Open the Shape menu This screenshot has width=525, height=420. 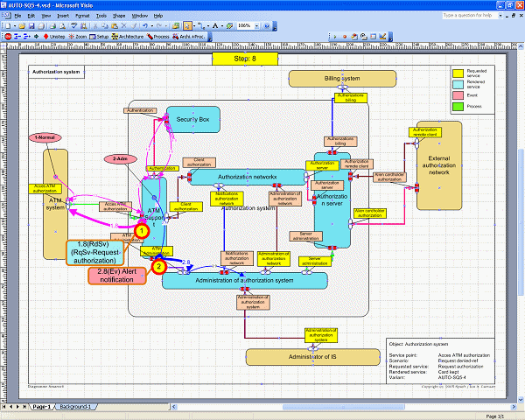(119, 16)
